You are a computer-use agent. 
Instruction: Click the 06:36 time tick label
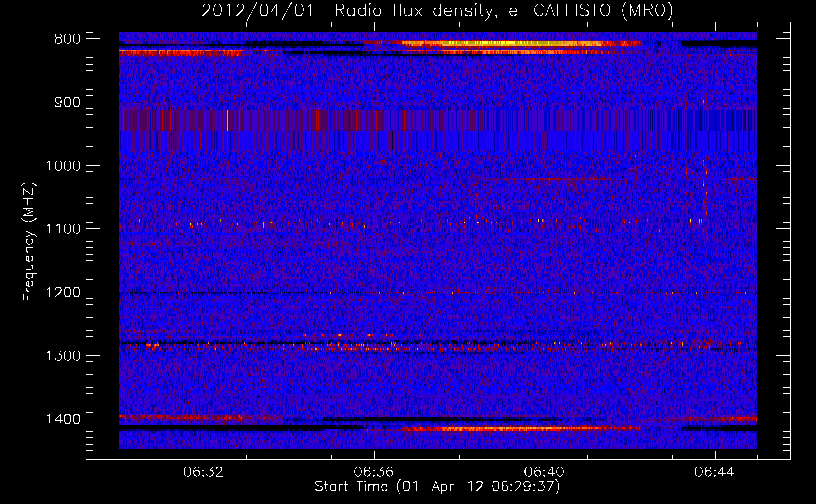pyautogui.click(x=374, y=472)
